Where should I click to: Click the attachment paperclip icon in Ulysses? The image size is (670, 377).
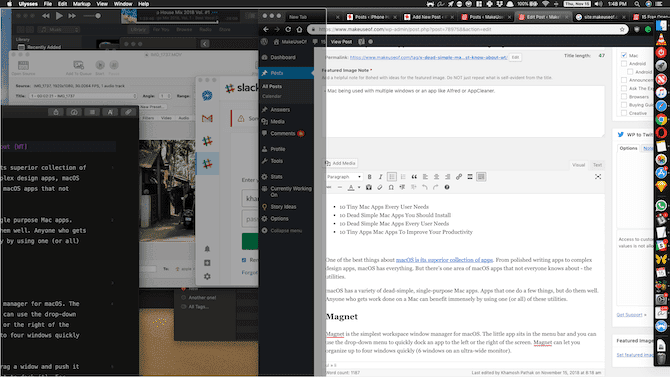click(x=128, y=112)
